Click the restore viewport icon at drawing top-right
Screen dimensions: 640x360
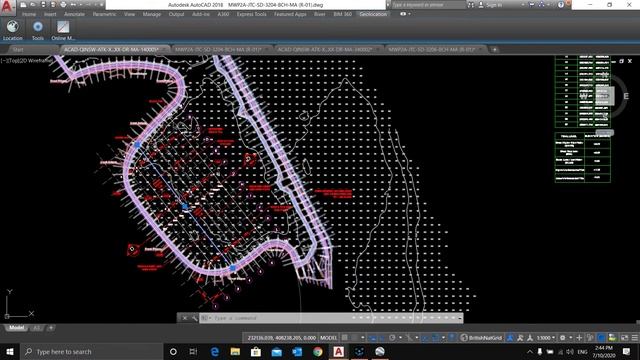click(x=621, y=61)
